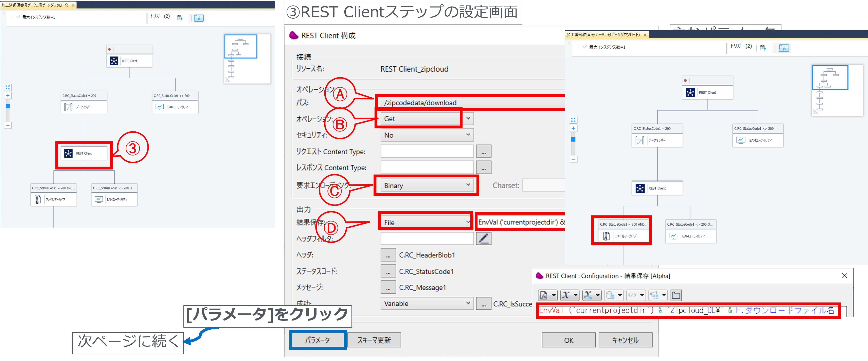Click the 最大インスタンス数=1 checkmark in left window

tap(18, 17)
